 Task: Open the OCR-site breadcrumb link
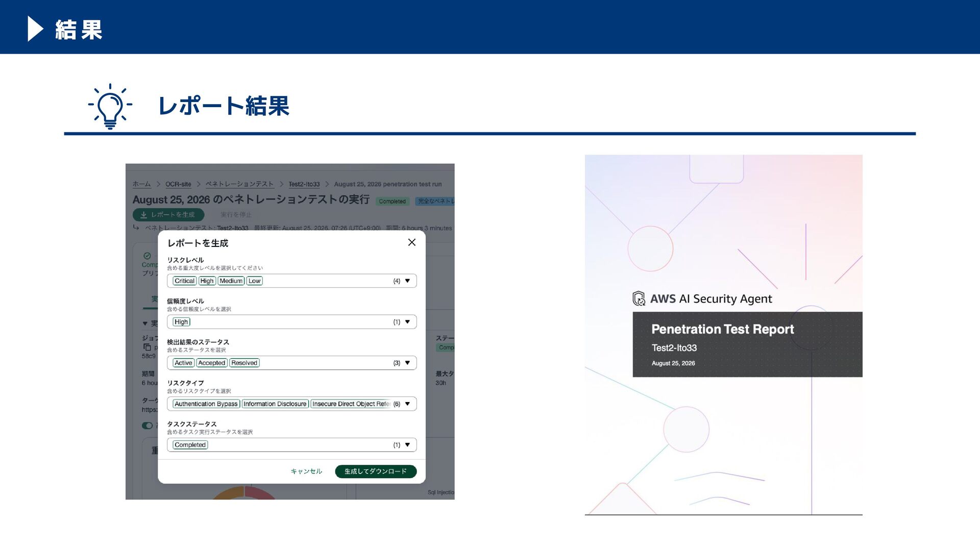click(x=178, y=184)
